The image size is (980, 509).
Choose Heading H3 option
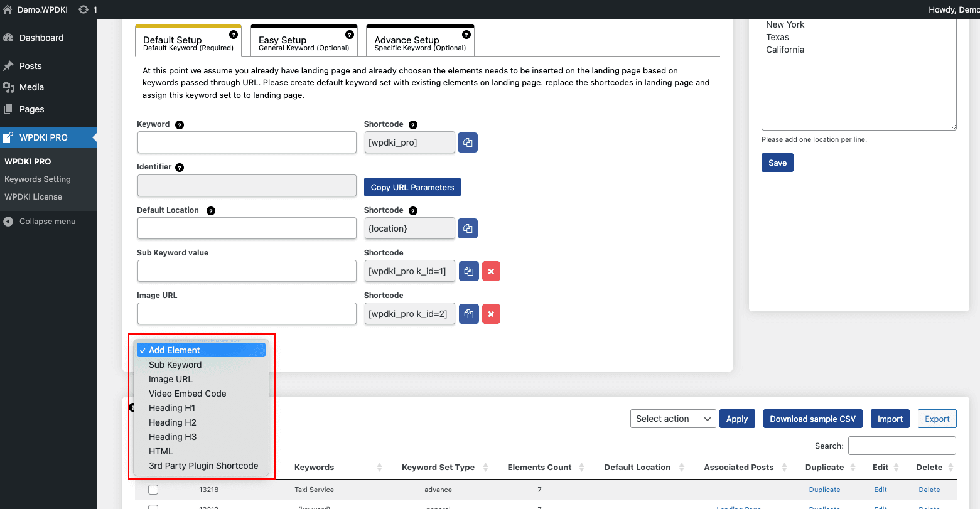202,437
